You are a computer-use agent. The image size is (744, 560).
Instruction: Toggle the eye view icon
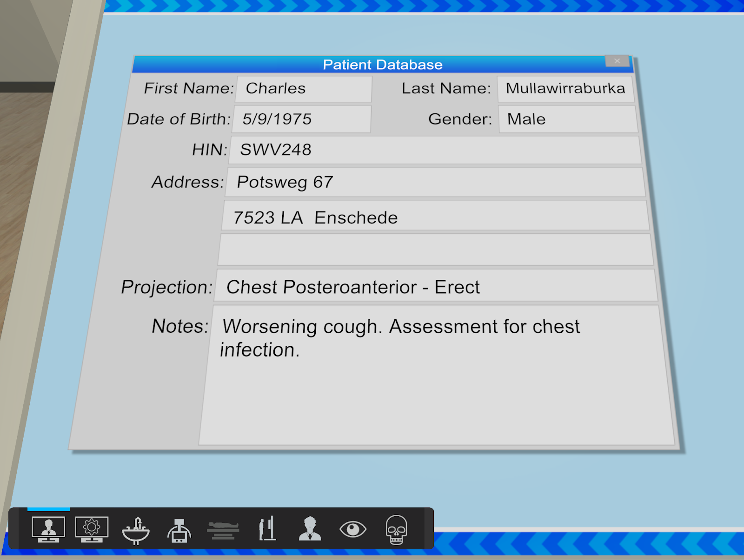point(353,529)
